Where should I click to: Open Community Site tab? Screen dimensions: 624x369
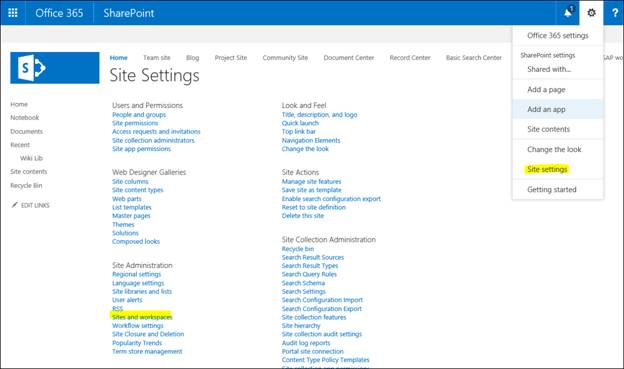285,58
